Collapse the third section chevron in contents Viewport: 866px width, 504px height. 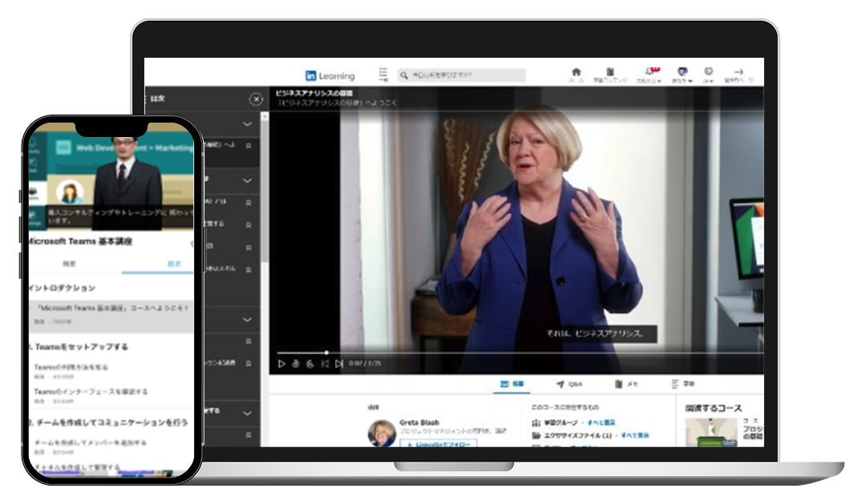tap(247, 320)
